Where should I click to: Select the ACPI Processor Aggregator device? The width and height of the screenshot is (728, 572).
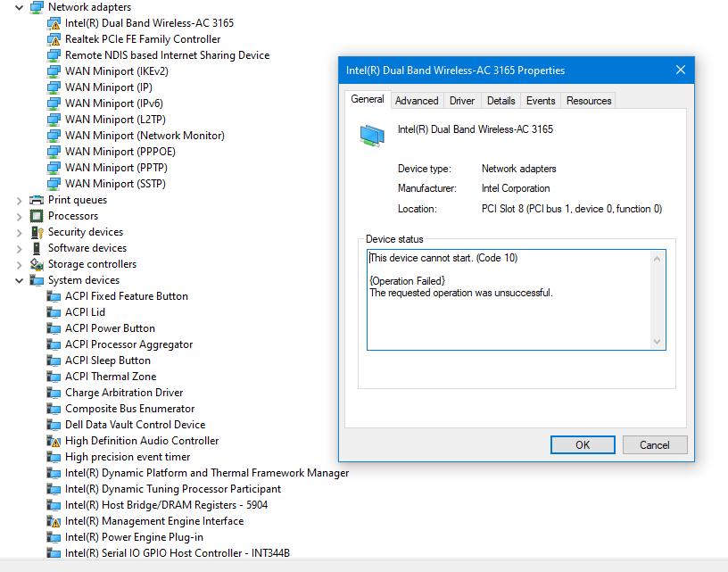coord(129,344)
